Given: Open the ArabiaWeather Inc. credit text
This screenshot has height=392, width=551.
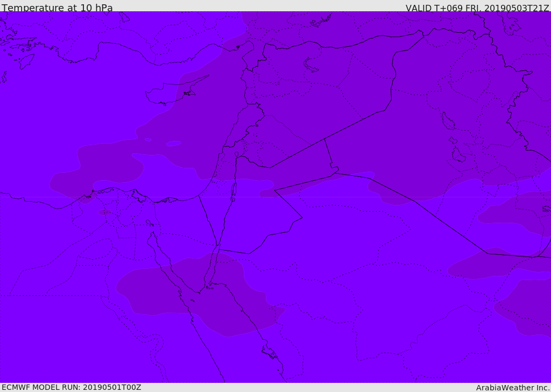Looking at the screenshot, I should pyautogui.click(x=513, y=388).
